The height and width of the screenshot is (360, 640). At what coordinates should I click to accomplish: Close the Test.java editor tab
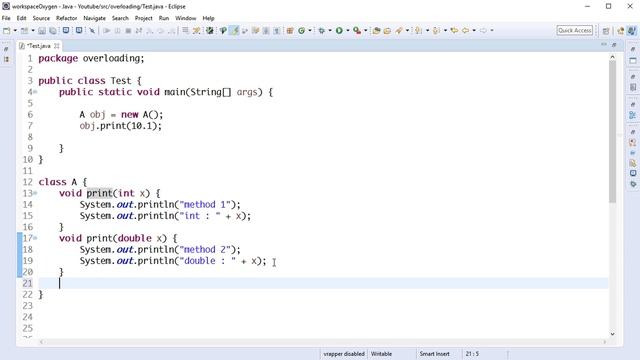pos(57,46)
